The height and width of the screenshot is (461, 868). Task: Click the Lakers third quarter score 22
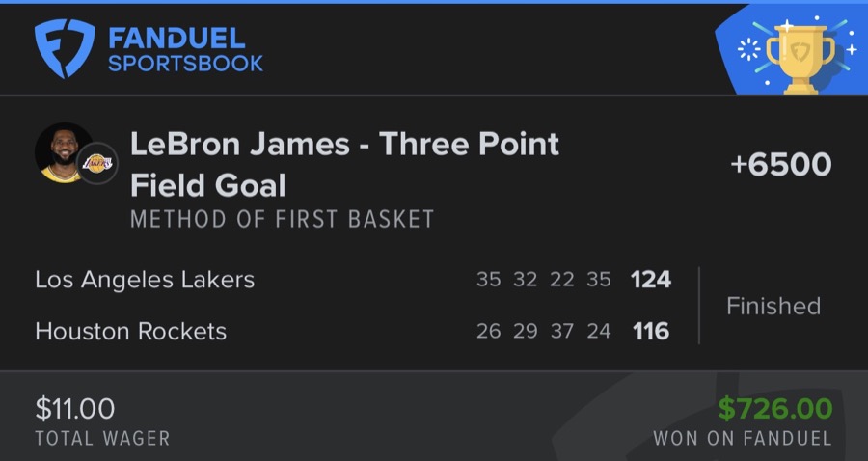click(x=562, y=280)
